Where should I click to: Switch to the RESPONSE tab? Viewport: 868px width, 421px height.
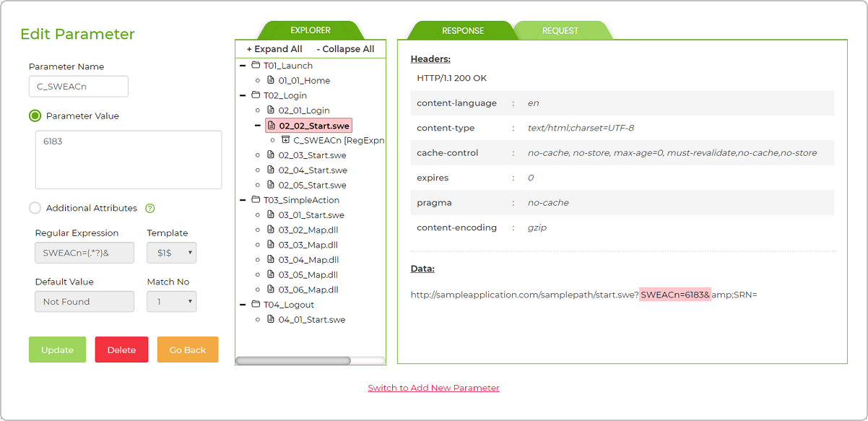pos(463,30)
